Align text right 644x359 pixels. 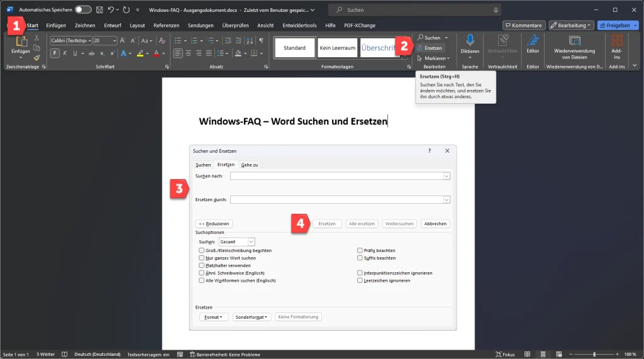(x=198, y=53)
